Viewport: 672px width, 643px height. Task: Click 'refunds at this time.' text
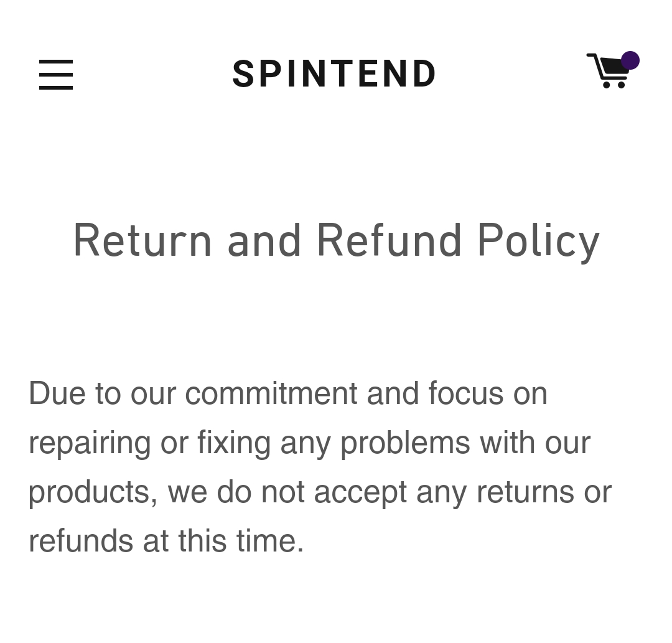pyautogui.click(x=166, y=540)
